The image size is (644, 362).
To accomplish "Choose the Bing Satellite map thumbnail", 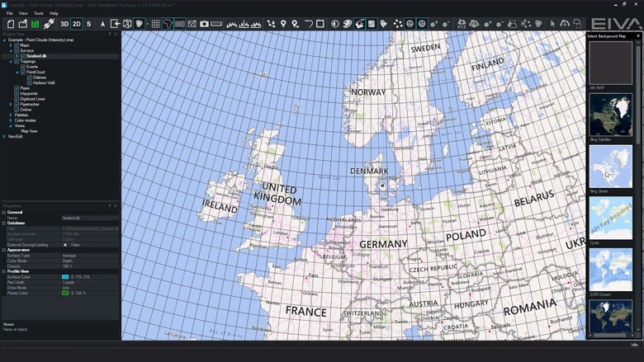I will (x=611, y=115).
